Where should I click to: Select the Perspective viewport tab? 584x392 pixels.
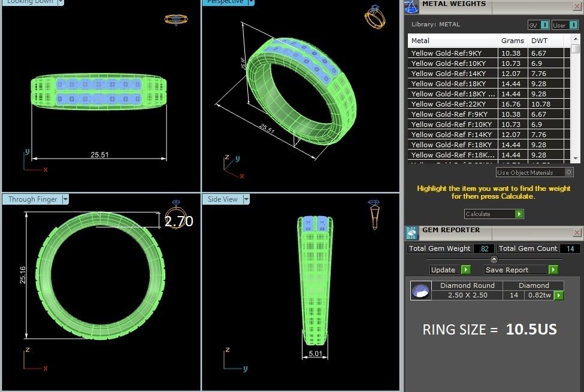pos(225,2)
